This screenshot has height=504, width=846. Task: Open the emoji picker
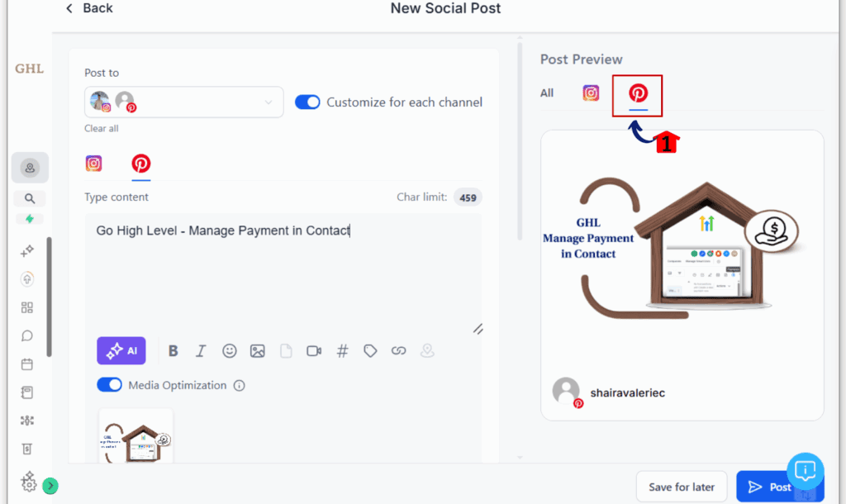[x=230, y=351]
